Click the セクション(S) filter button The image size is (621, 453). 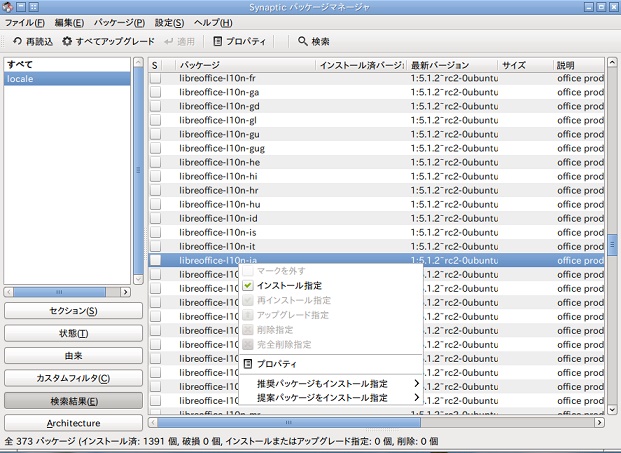(73, 311)
